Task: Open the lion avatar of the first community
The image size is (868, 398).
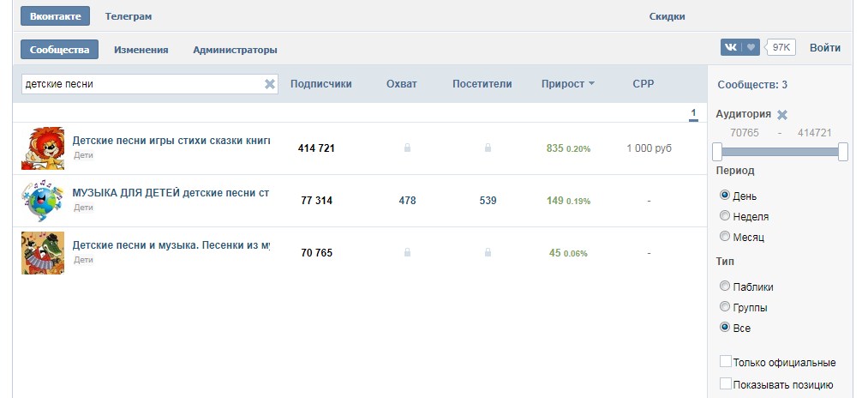Action: click(43, 148)
